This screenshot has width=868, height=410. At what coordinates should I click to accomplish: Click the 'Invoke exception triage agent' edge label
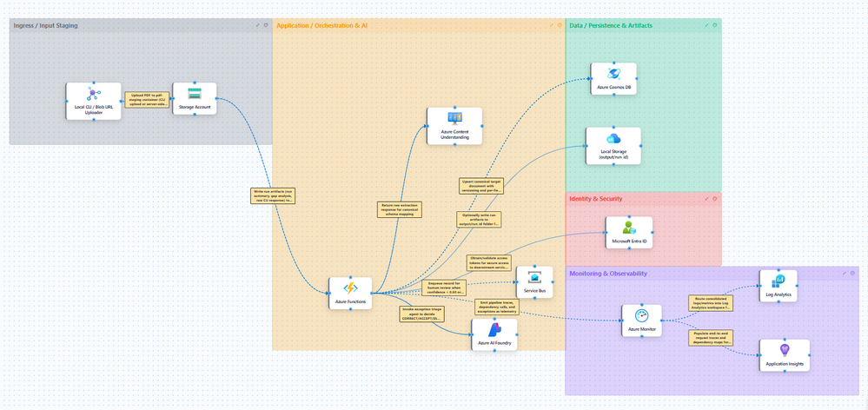[x=421, y=314]
